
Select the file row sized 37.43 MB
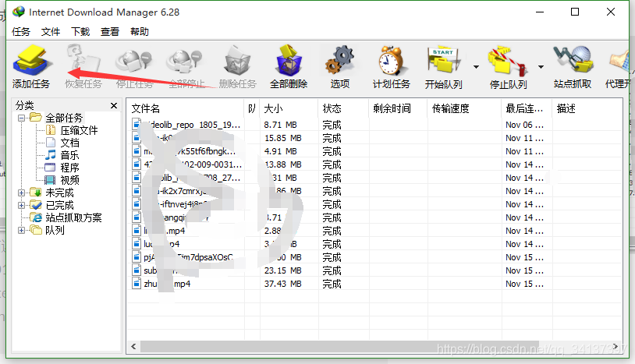(374, 284)
